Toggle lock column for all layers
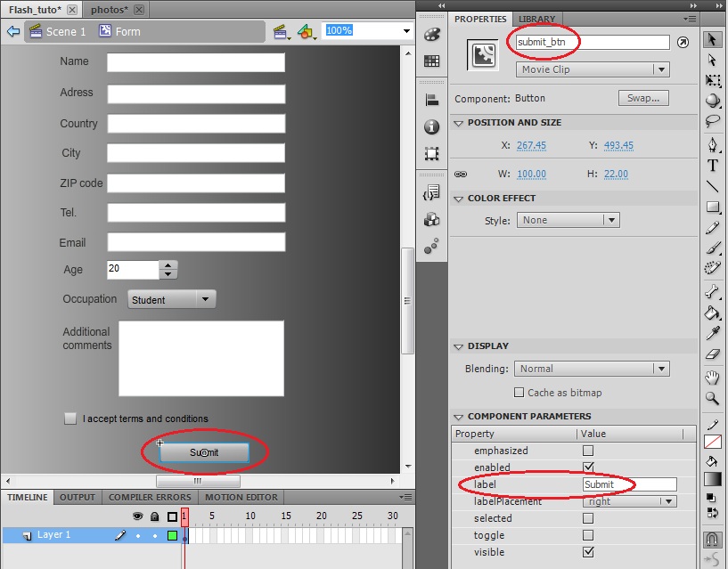 click(155, 516)
